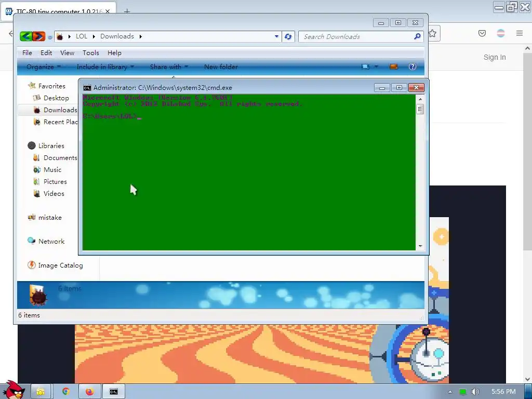Click the New folder button
Viewport: 532px width, 399px height.
[x=221, y=67]
